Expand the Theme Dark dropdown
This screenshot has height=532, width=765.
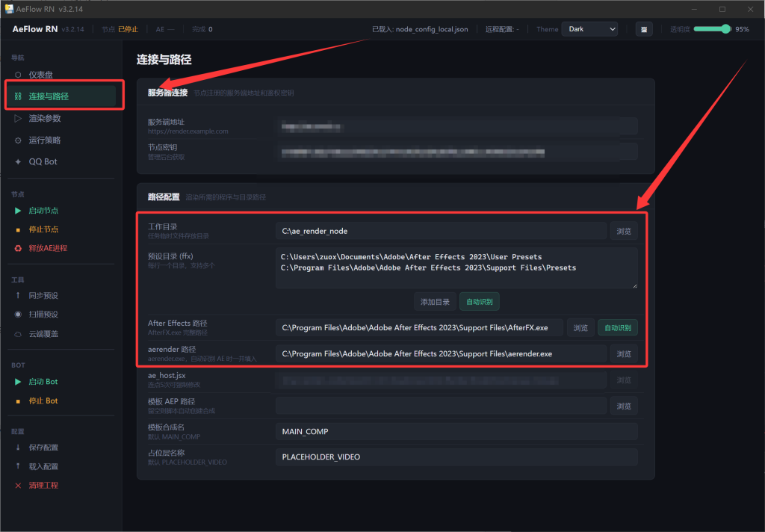(x=590, y=29)
